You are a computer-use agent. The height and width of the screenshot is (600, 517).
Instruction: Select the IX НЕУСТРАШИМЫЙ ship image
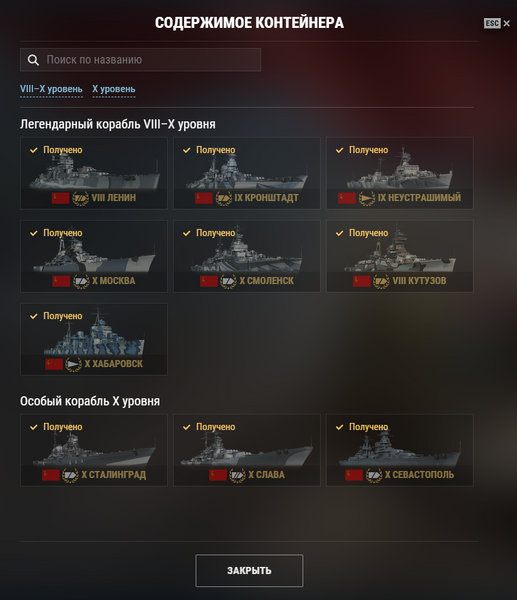click(400, 170)
